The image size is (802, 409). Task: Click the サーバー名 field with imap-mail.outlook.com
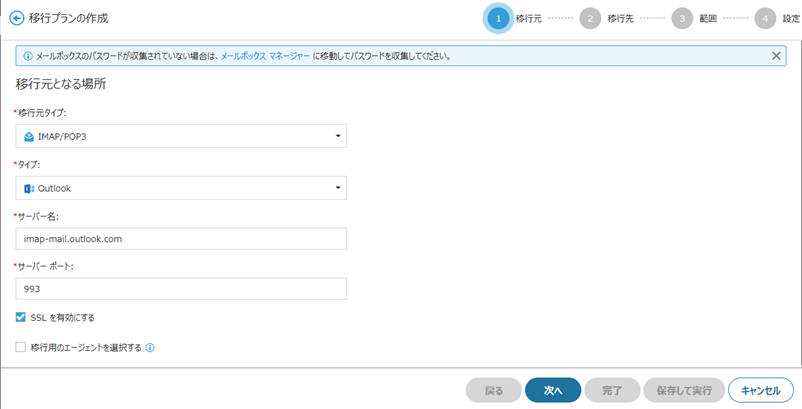coord(181,239)
